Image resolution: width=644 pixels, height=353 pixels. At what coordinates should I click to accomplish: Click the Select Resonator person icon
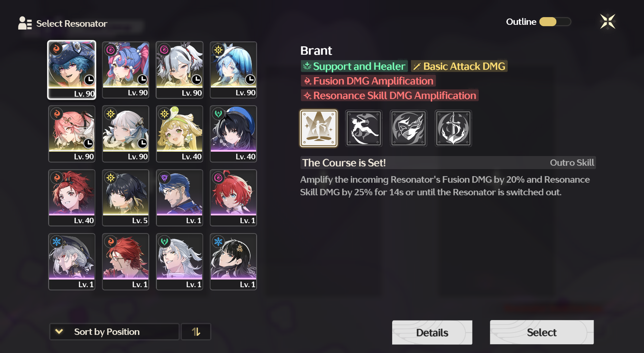click(25, 23)
